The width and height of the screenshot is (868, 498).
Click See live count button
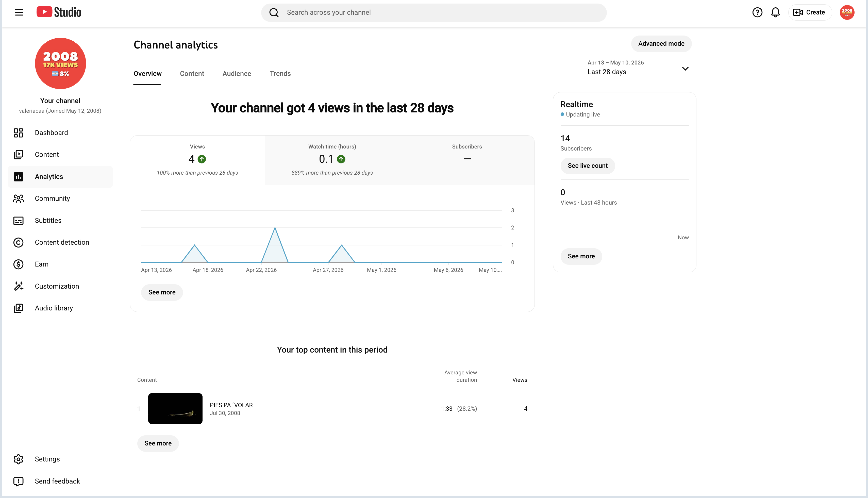tap(588, 166)
